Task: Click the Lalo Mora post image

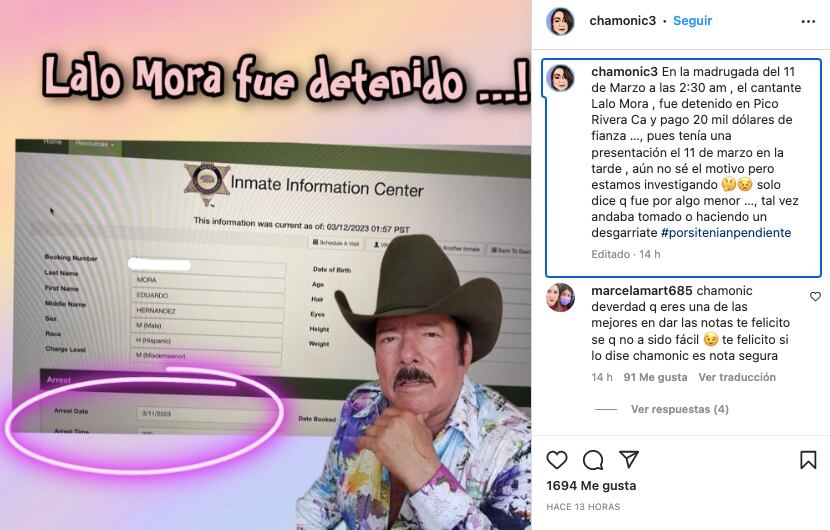Action: pos(266,265)
